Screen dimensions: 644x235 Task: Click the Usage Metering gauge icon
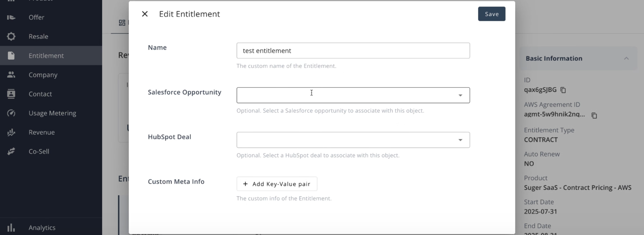[11, 113]
